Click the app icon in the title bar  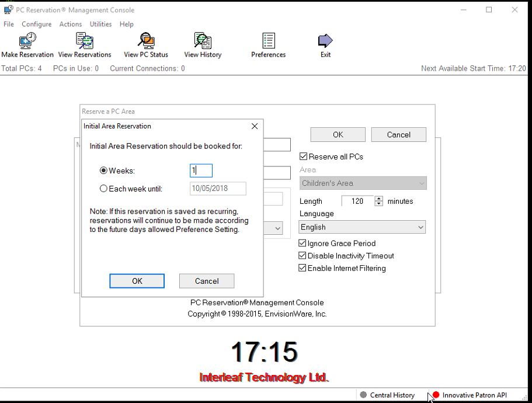pos(8,10)
